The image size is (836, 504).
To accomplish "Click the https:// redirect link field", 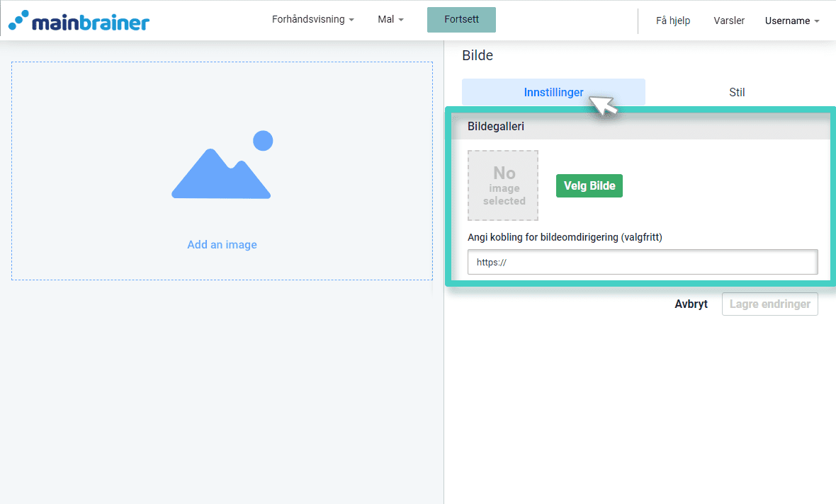I will 642,261.
